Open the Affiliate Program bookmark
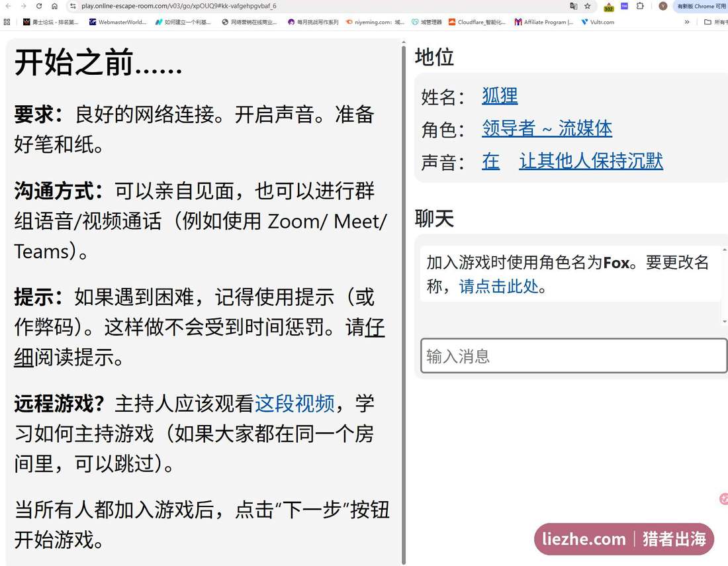 pos(544,22)
